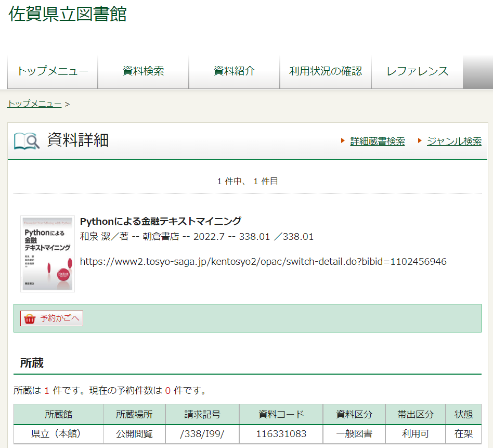The image size is (493, 448).
Task: Open the 資料紹介 navigation tab
Action: [x=234, y=71]
